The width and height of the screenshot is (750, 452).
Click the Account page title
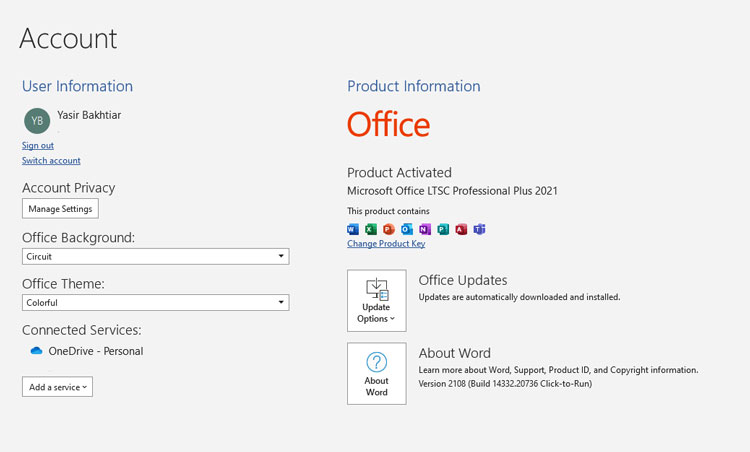point(68,38)
